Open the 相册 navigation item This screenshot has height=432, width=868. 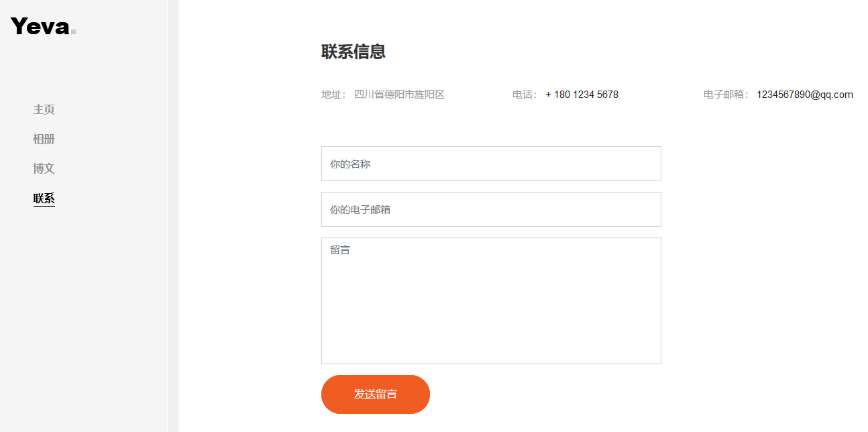44,139
